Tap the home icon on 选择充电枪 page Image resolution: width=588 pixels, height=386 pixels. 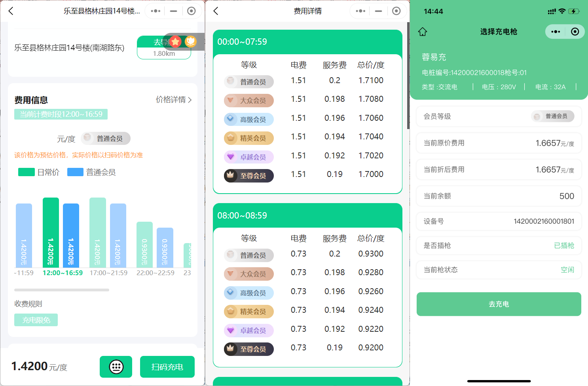[422, 31]
